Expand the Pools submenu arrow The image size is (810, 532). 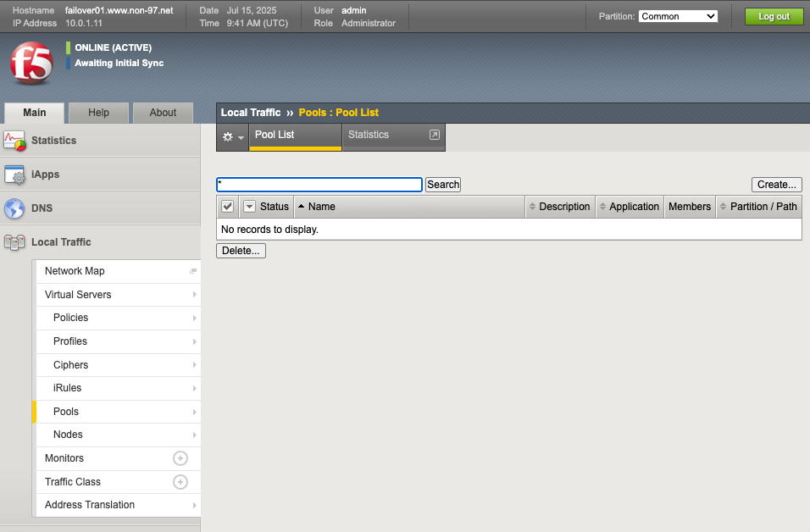pyautogui.click(x=194, y=412)
